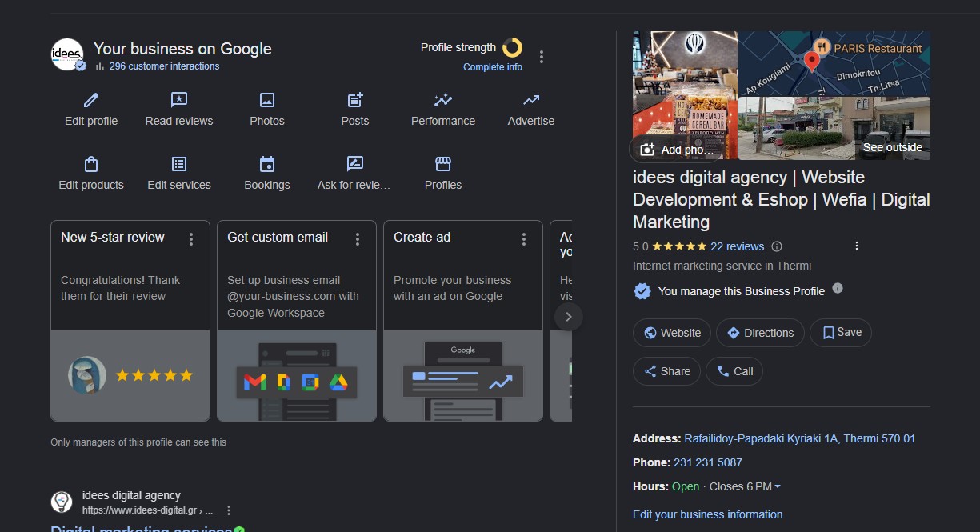Save the business with Save button

pos(841,333)
